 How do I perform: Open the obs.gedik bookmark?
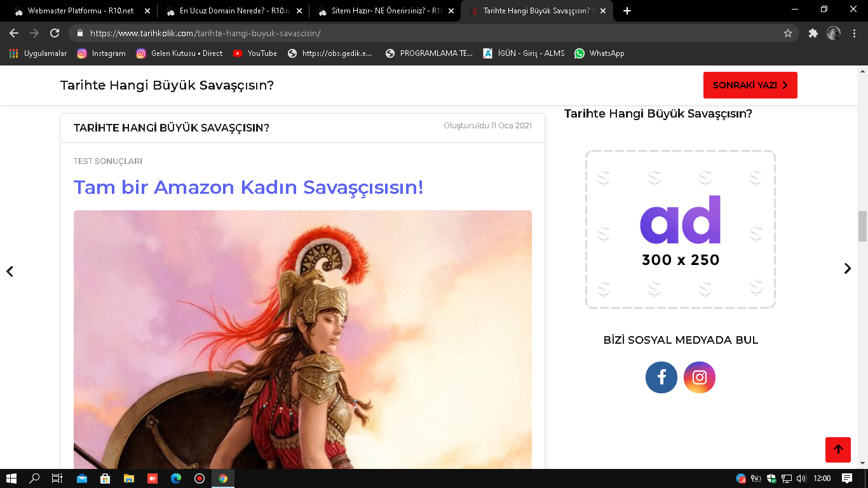pyautogui.click(x=330, y=53)
